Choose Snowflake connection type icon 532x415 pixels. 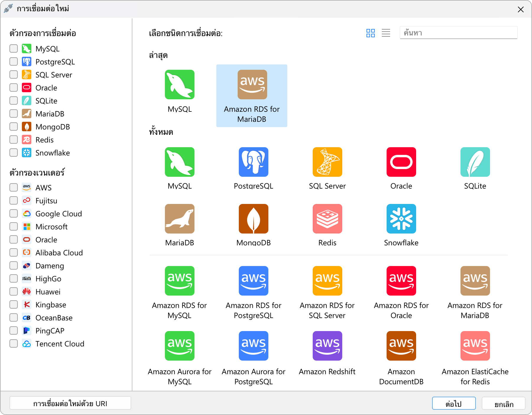(x=401, y=219)
